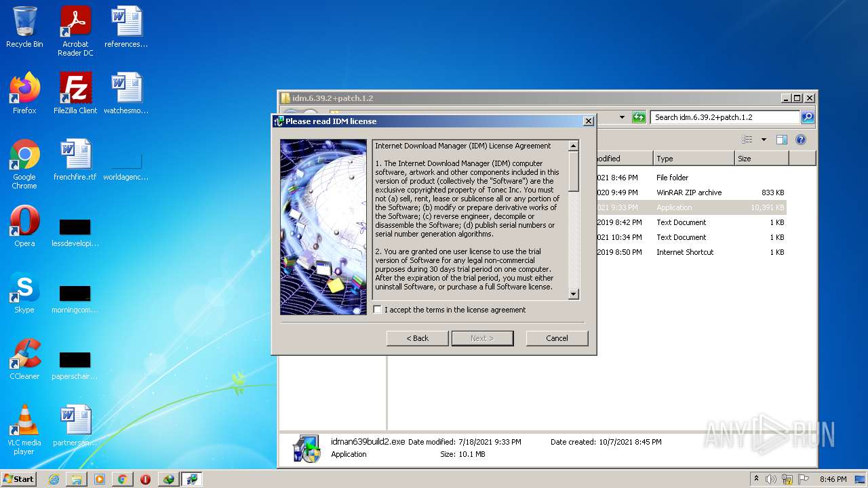Check 'I accept the terms in the license agreement'

(378, 310)
